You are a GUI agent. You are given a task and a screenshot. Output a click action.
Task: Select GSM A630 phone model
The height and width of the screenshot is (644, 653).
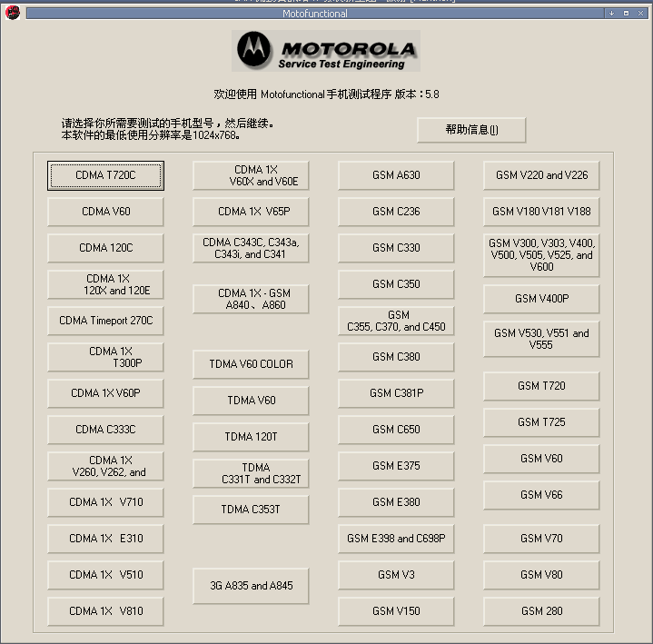pos(396,175)
